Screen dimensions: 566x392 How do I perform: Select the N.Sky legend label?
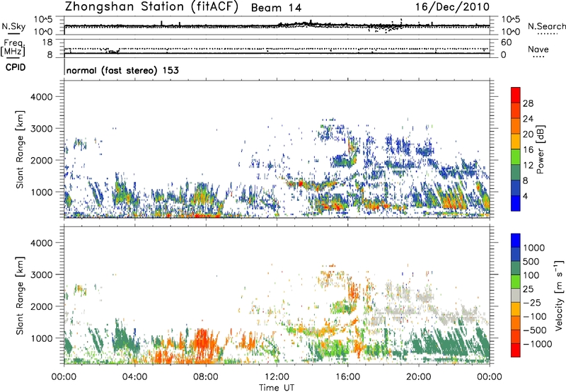tap(13, 26)
